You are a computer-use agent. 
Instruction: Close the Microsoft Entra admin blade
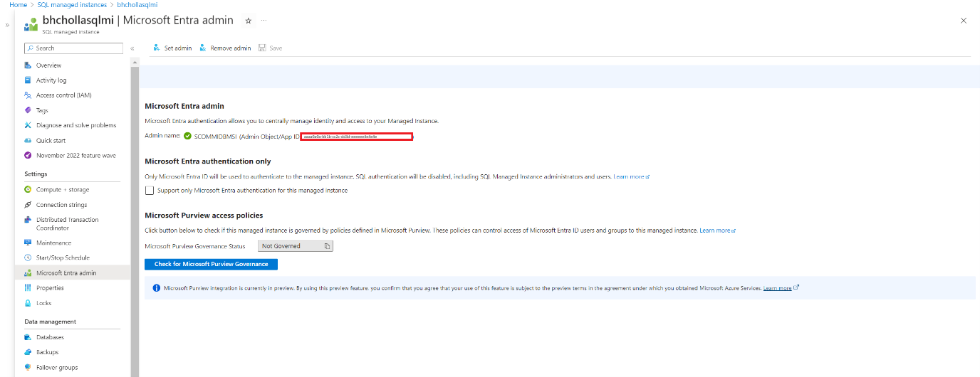(964, 21)
